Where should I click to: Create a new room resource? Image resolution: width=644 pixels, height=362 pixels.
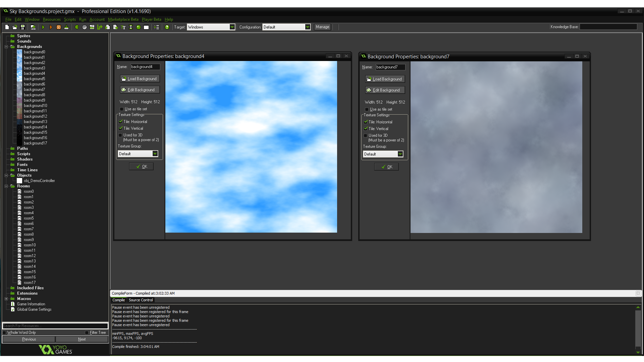click(146, 27)
